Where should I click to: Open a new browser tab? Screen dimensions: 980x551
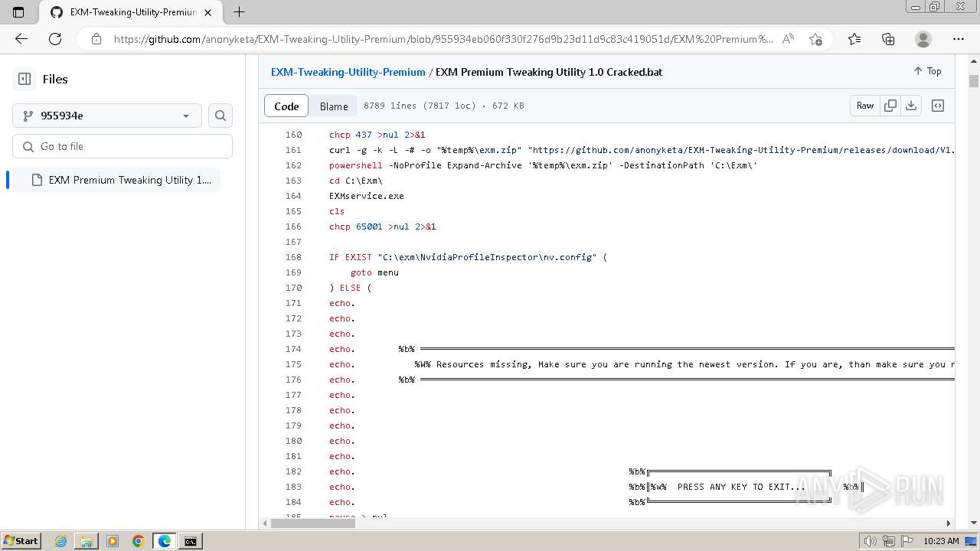tap(239, 12)
